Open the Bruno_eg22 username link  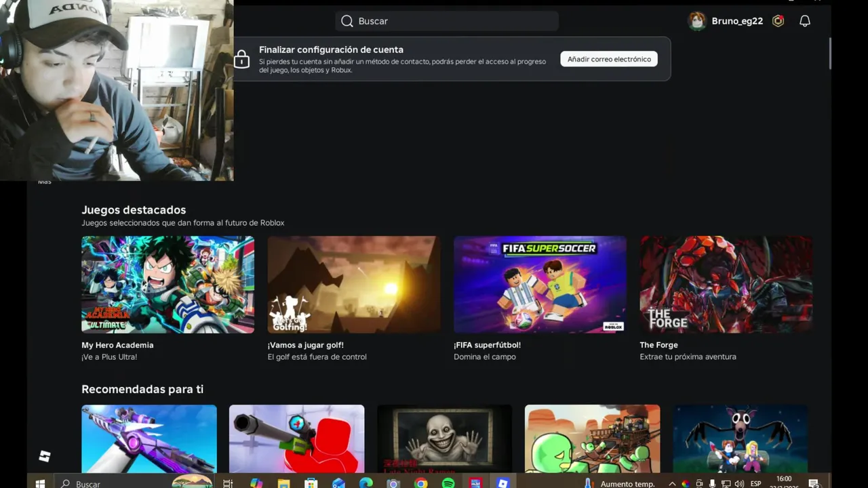click(737, 21)
